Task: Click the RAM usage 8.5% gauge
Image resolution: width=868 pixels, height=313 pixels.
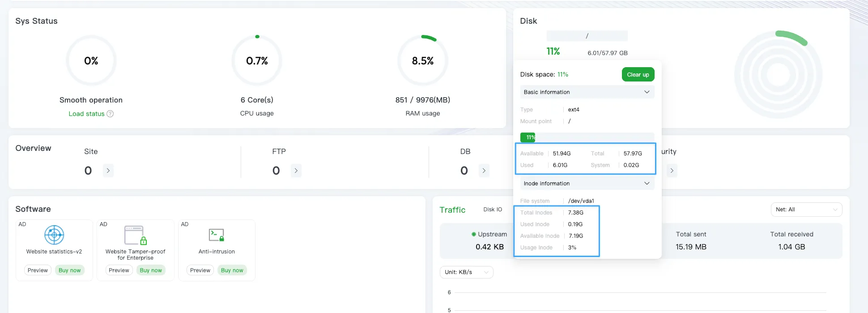Action: coord(422,61)
